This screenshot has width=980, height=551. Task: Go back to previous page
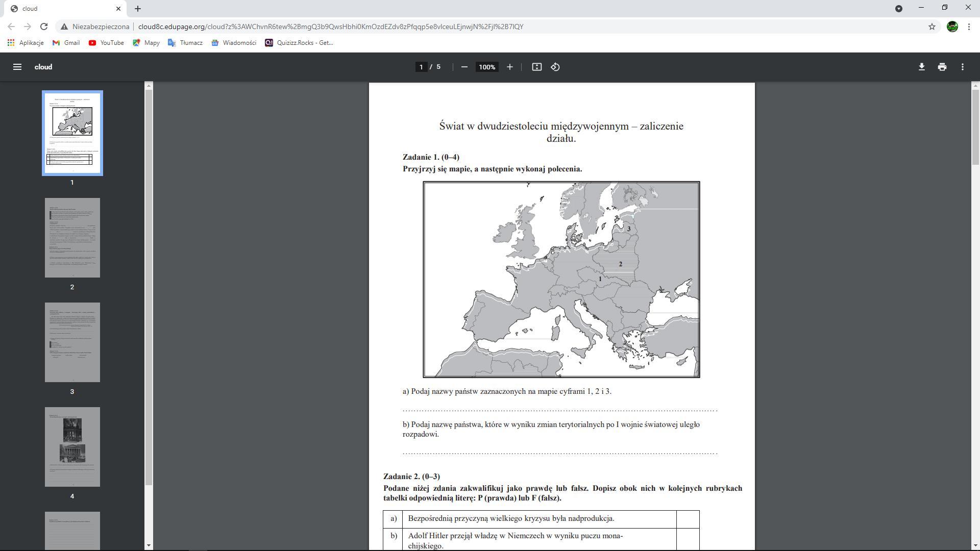(11, 27)
